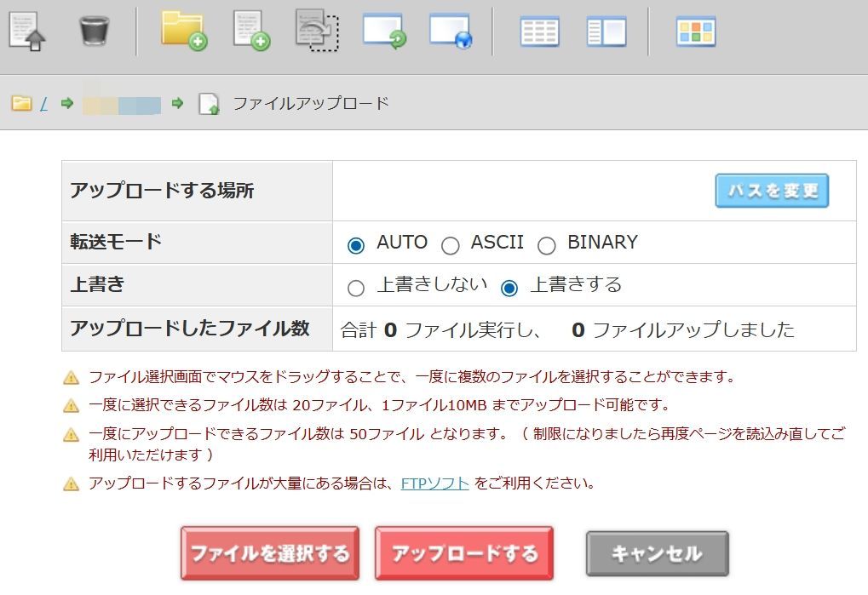Switch to list view icon
The image size is (868, 595).
tap(540, 31)
